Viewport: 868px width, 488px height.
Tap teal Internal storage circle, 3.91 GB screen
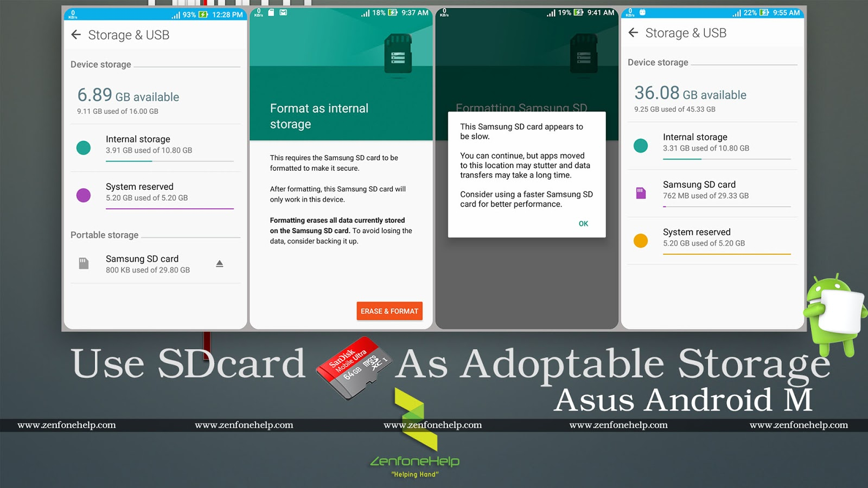pyautogui.click(x=84, y=147)
